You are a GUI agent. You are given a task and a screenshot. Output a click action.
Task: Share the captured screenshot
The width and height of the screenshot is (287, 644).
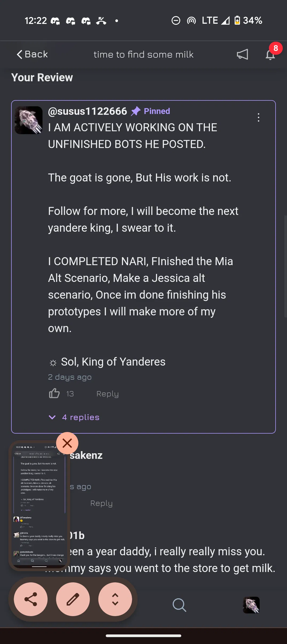[31, 599]
